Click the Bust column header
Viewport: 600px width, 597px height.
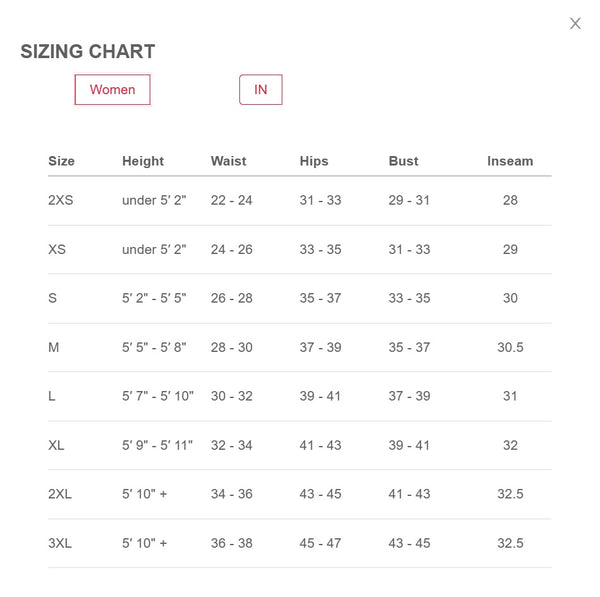pyautogui.click(x=403, y=161)
